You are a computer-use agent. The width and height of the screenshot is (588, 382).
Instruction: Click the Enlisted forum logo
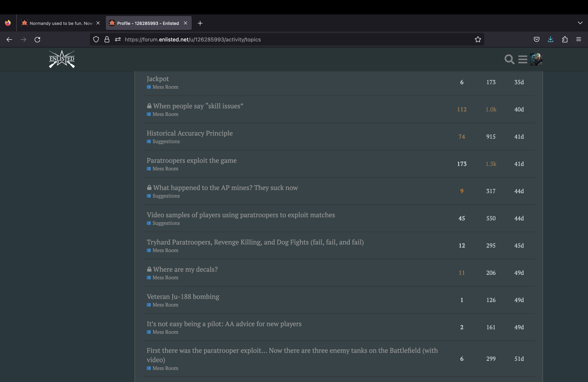point(62,59)
